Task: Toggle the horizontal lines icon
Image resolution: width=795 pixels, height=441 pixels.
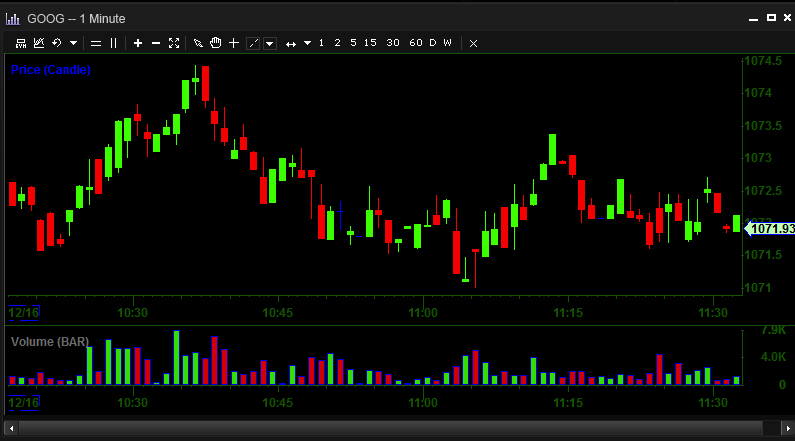Action: pos(96,44)
